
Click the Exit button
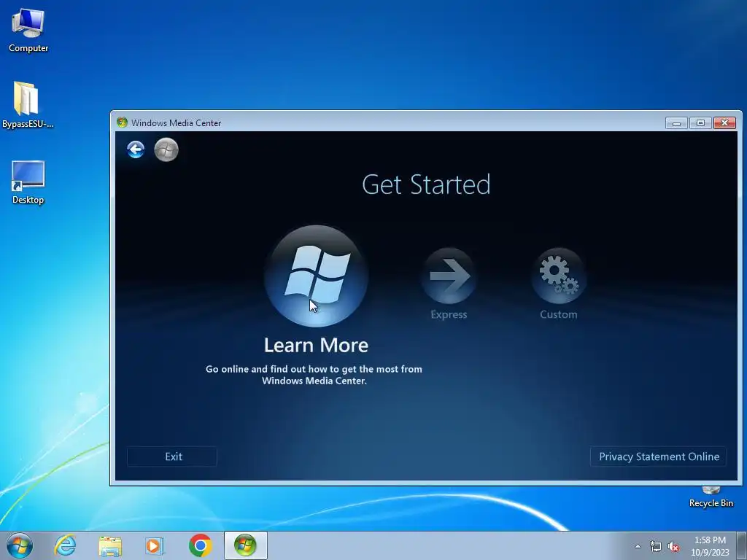tap(172, 456)
